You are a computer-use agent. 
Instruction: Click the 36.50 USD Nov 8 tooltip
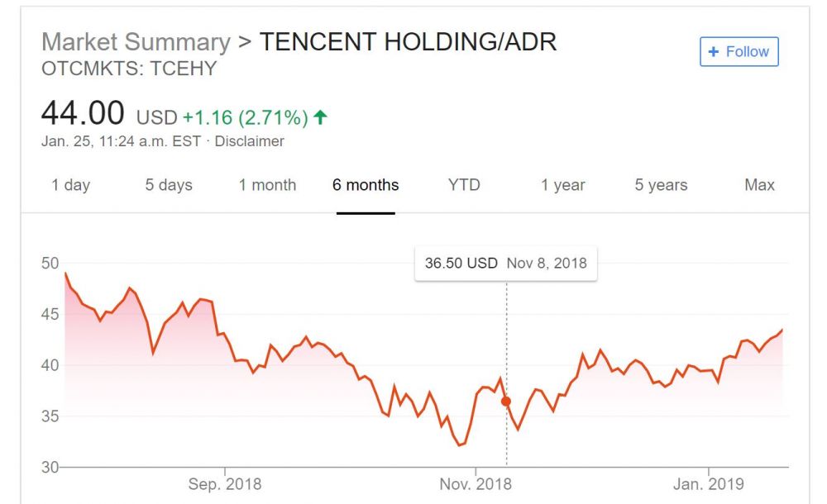505,264
